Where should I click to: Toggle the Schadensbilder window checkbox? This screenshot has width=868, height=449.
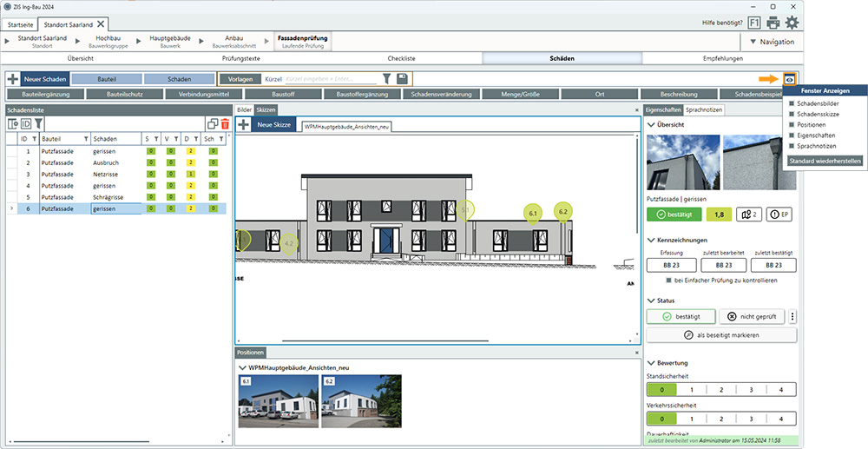[792, 103]
